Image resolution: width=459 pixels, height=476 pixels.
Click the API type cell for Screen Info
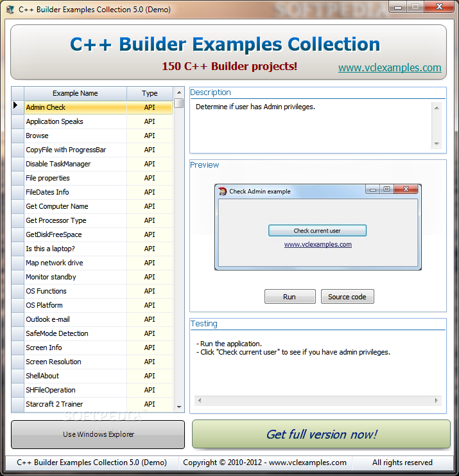pos(150,348)
